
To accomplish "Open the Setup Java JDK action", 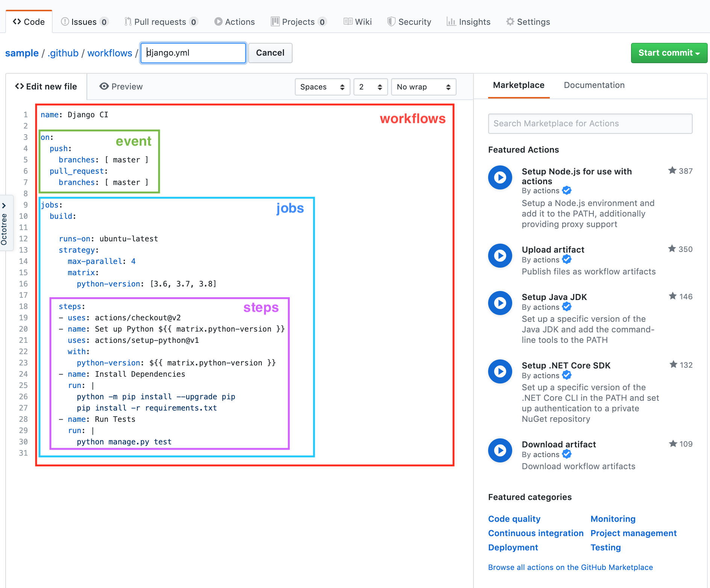I will (554, 297).
